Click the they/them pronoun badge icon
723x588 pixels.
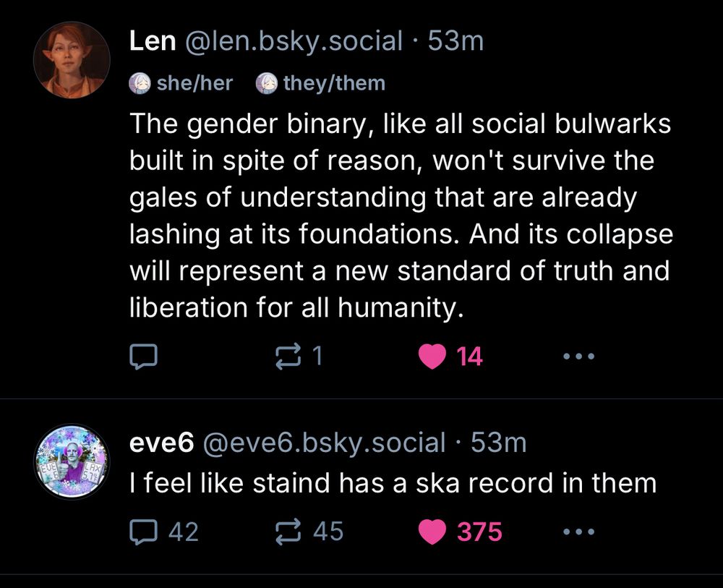266,82
